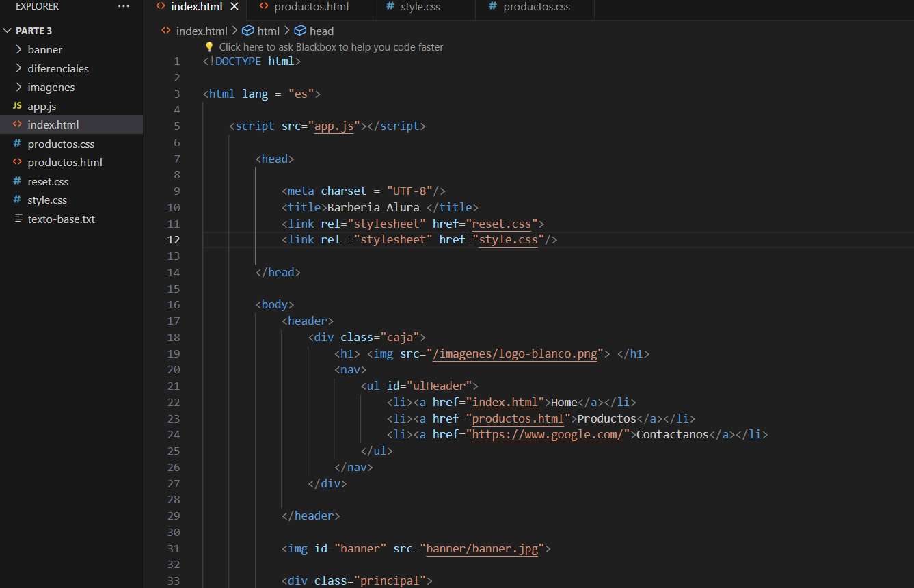This screenshot has height=588, width=914.
Task: Click the Contactanos link text in code
Action: tap(672, 436)
